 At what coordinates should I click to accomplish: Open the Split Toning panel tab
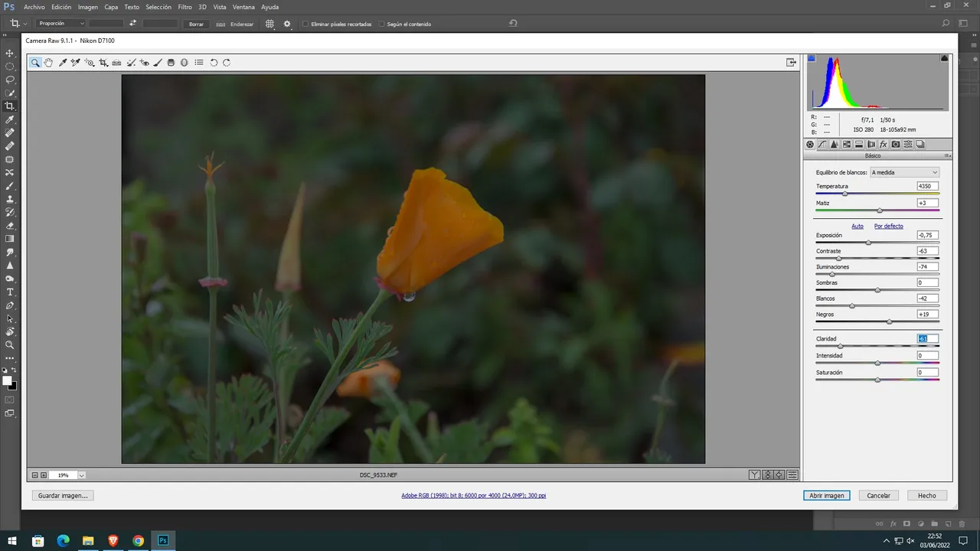tap(859, 144)
